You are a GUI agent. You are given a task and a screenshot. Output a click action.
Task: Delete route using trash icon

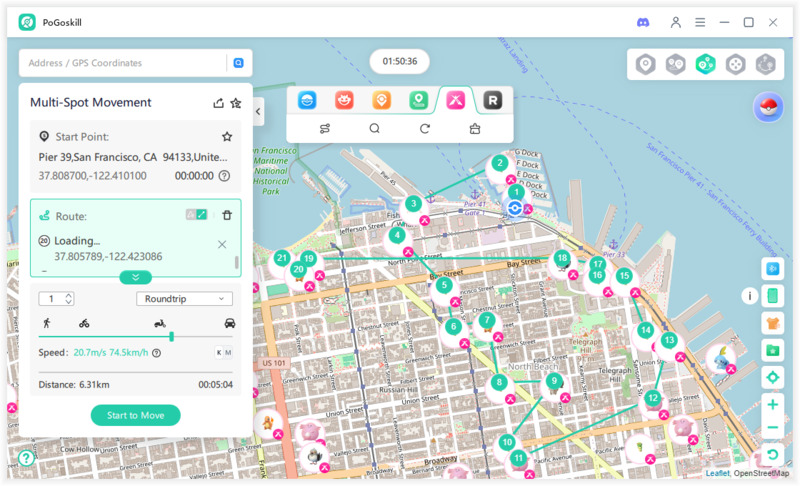click(227, 215)
